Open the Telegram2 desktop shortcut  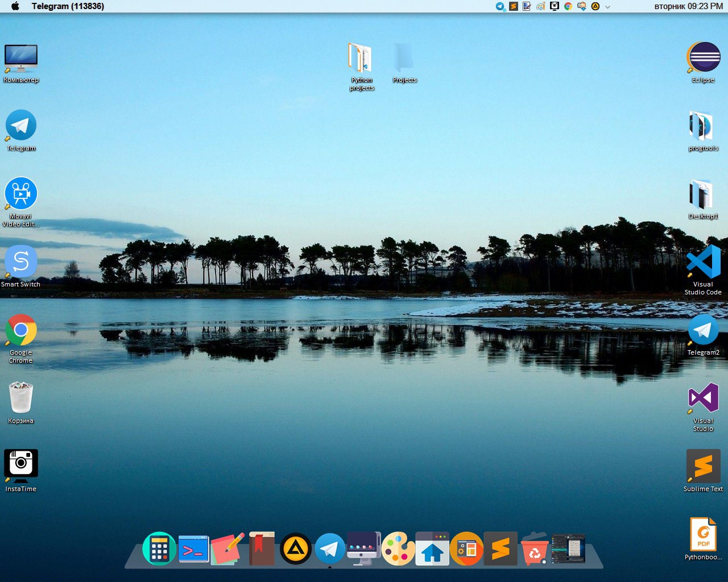pyautogui.click(x=704, y=335)
